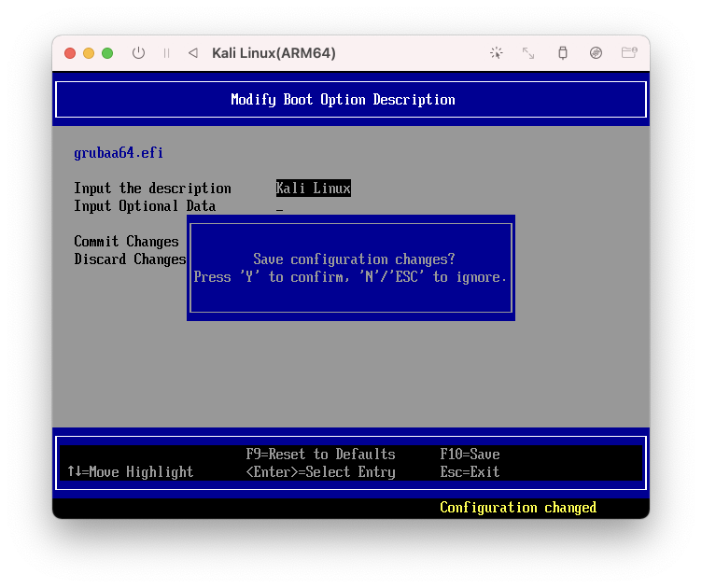Open the shared folder icon
The width and height of the screenshot is (702, 588).
click(629, 53)
